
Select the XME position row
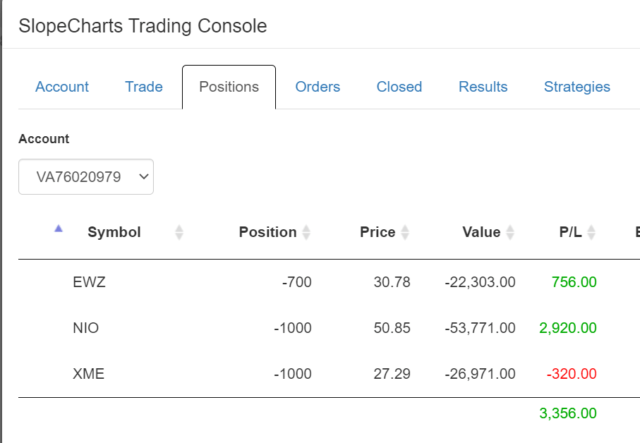pyautogui.click(x=329, y=374)
